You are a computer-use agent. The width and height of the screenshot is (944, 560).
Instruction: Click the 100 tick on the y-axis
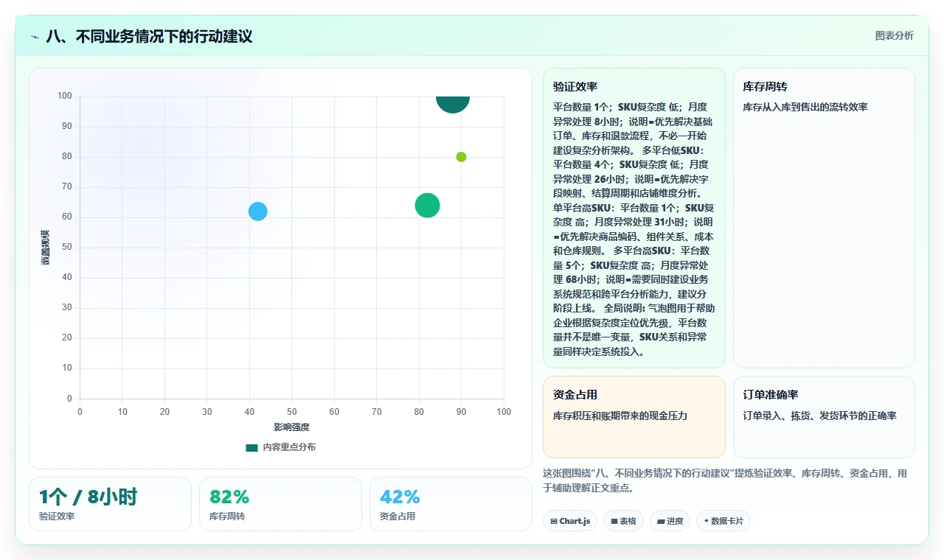(65, 96)
